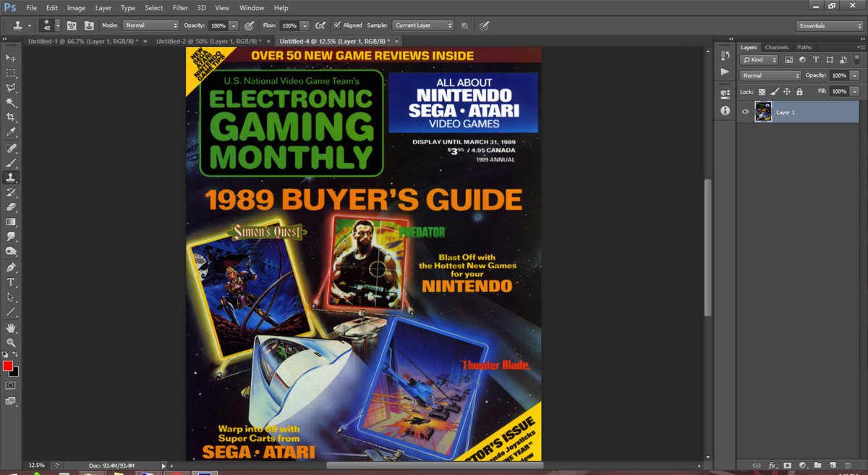Open the Properties panel icon

point(725,94)
